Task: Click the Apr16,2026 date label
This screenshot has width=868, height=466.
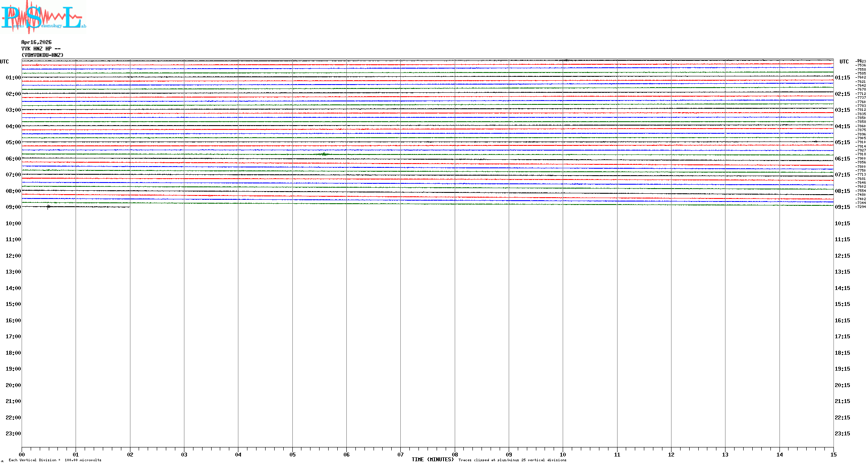Action: pyautogui.click(x=36, y=42)
